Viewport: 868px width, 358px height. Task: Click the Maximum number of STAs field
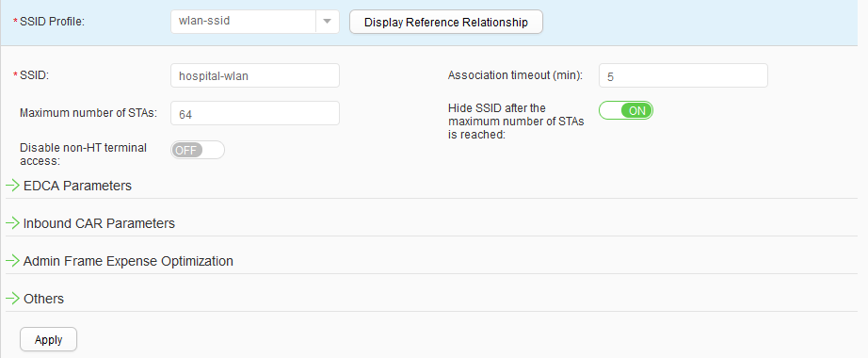coord(255,113)
